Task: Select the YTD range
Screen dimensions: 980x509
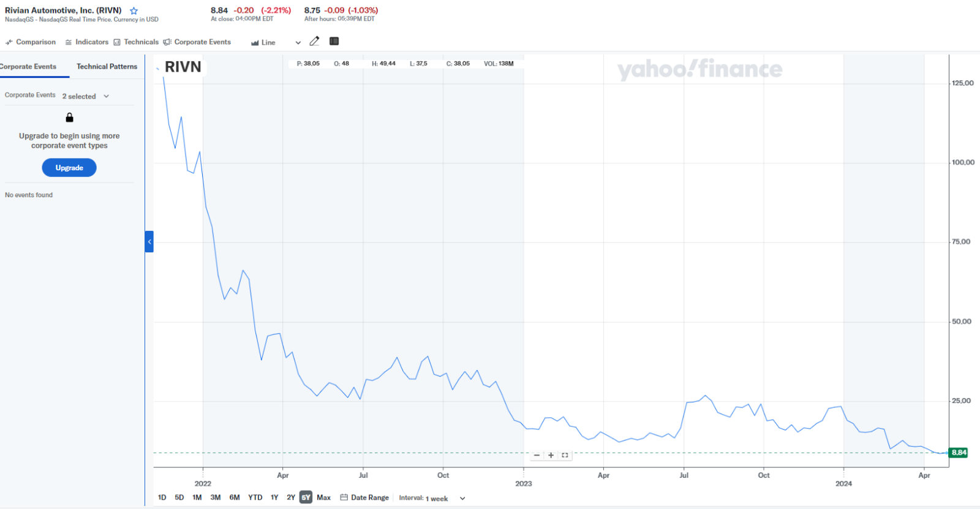Action: [255, 498]
